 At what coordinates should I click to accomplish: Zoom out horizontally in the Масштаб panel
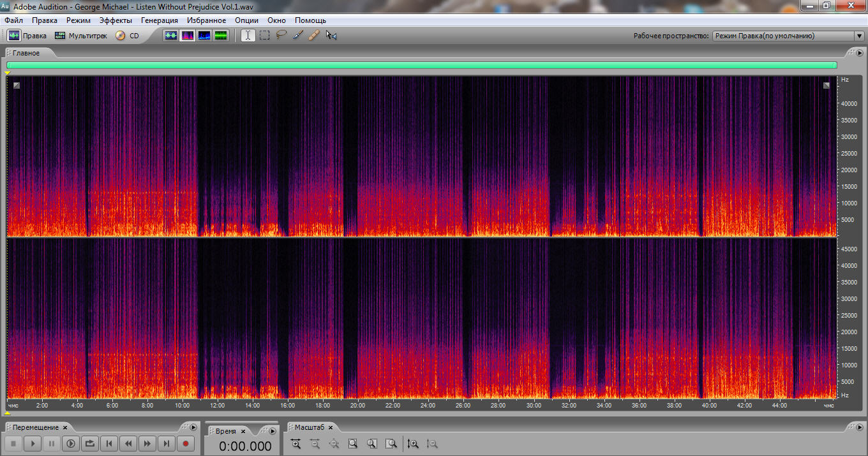(x=315, y=444)
